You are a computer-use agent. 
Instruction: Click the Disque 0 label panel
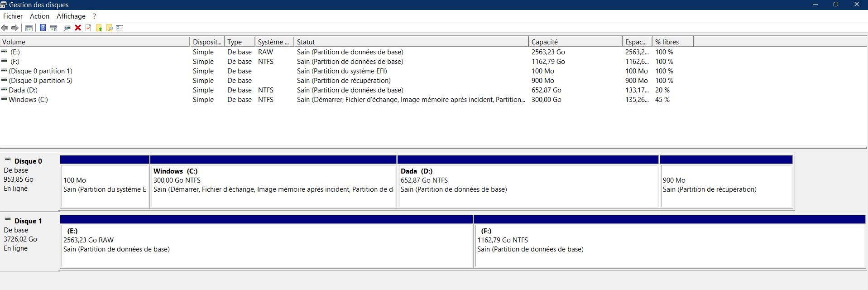pyautogui.click(x=30, y=181)
